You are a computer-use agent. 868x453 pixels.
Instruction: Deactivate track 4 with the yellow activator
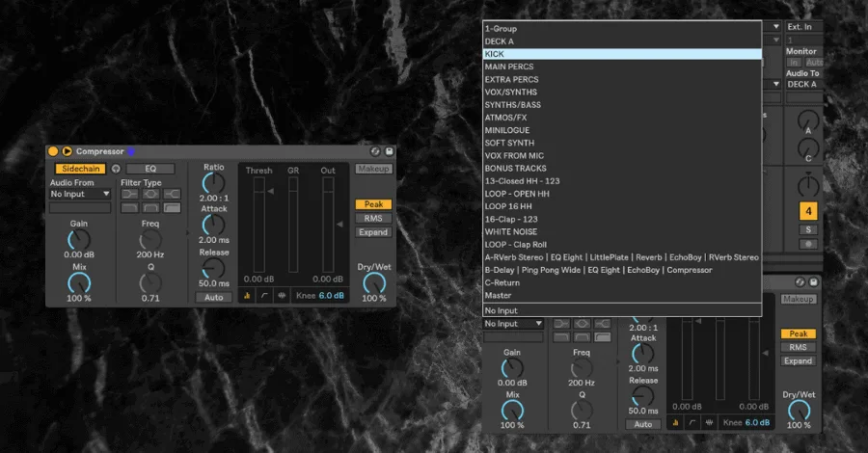[x=808, y=211]
